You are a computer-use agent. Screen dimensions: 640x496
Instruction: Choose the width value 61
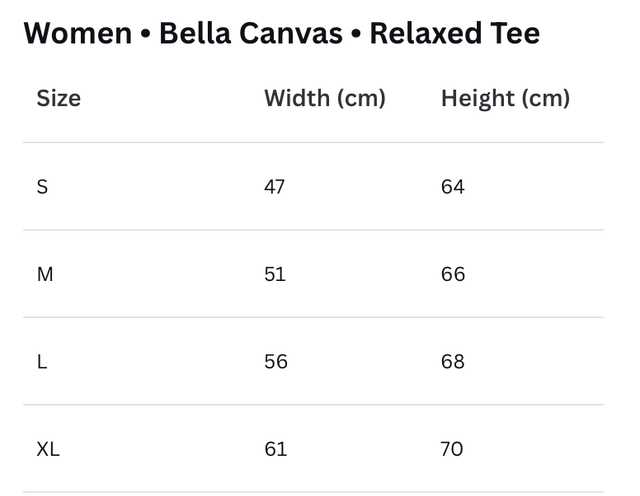(276, 449)
